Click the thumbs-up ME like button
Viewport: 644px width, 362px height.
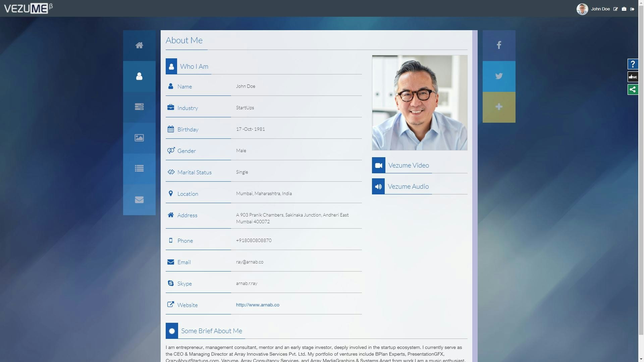coord(633,77)
